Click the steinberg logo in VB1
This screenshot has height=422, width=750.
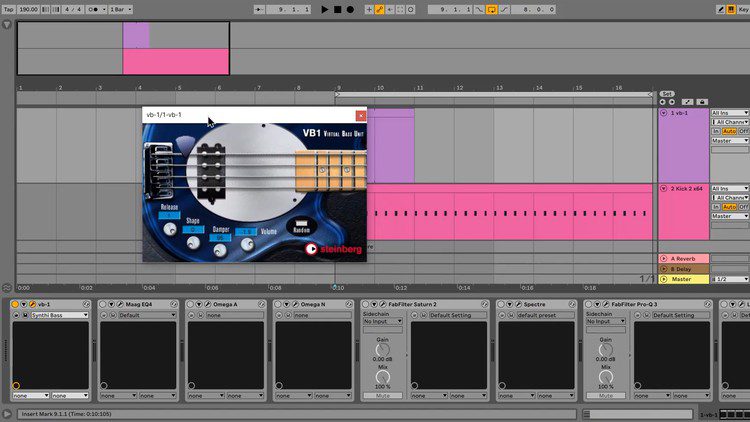[333, 249]
